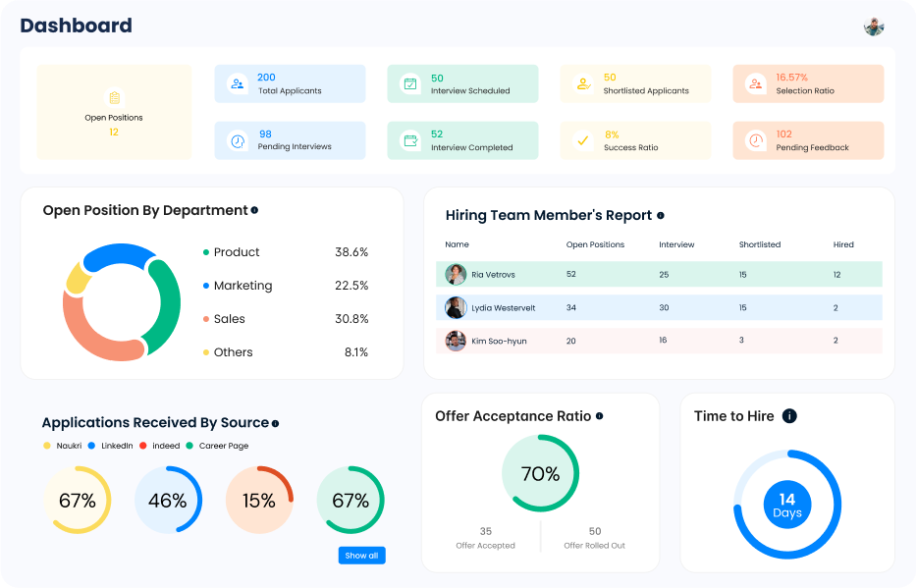This screenshot has width=917, height=588.
Task: Click the LinkedIn blue legend dot
Action: pos(91,446)
